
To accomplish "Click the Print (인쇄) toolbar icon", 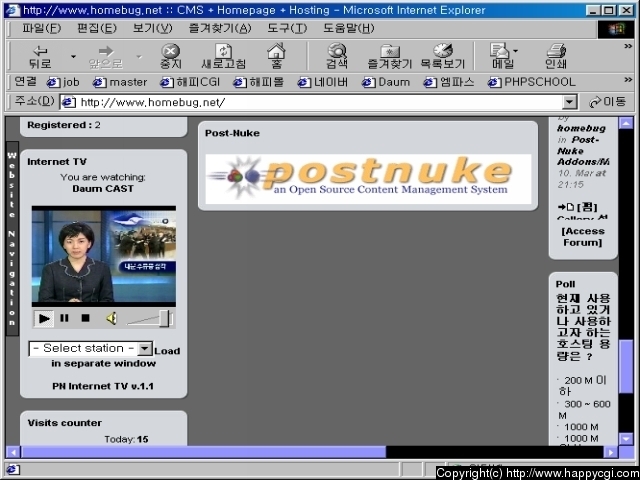I will click(556, 56).
